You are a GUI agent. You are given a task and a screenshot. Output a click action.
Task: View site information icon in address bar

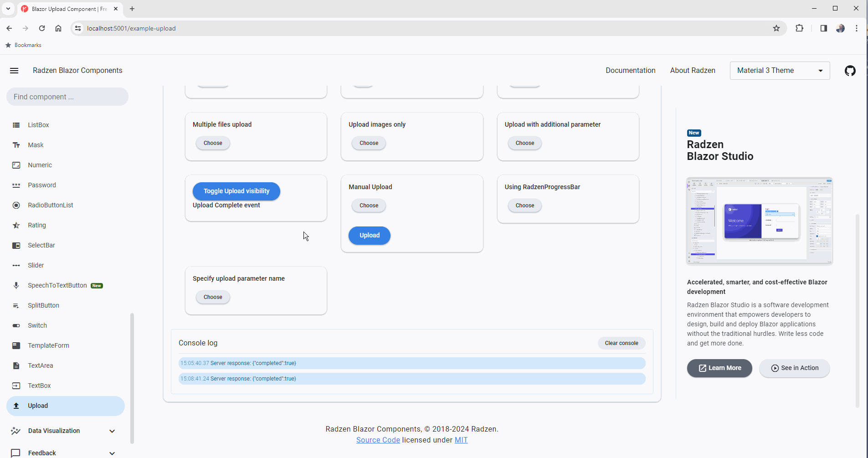[78, 28]
